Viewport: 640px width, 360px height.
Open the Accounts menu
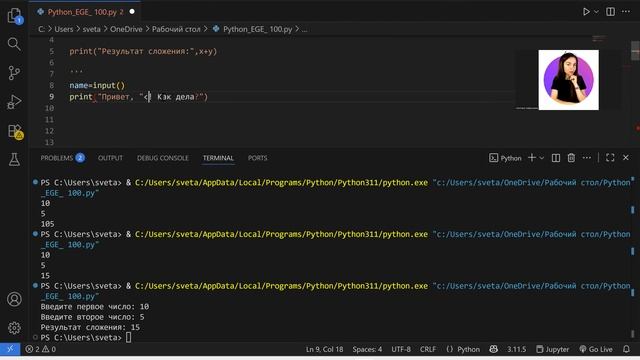pos(14,299)
